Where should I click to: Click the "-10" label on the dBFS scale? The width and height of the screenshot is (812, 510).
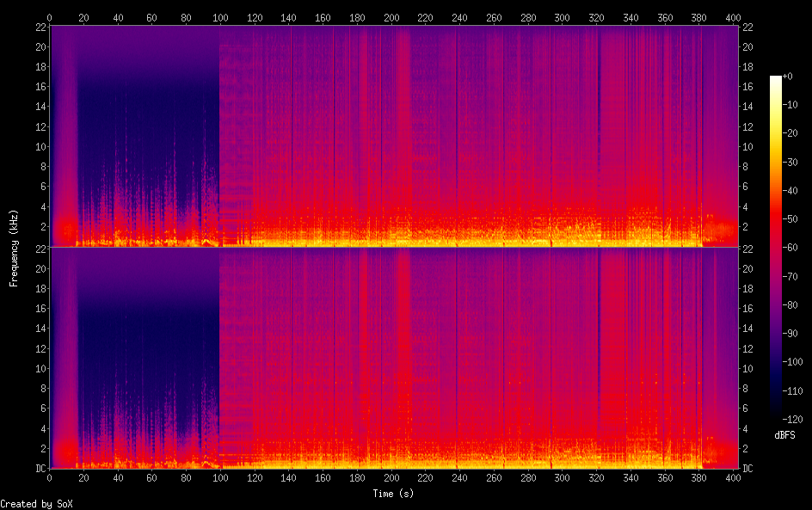pos(790,105)
